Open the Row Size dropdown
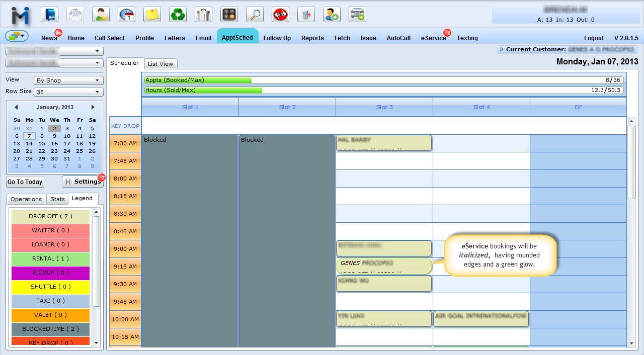The height and width of the screenshot is (355, 644). click(x=68, y=92)
